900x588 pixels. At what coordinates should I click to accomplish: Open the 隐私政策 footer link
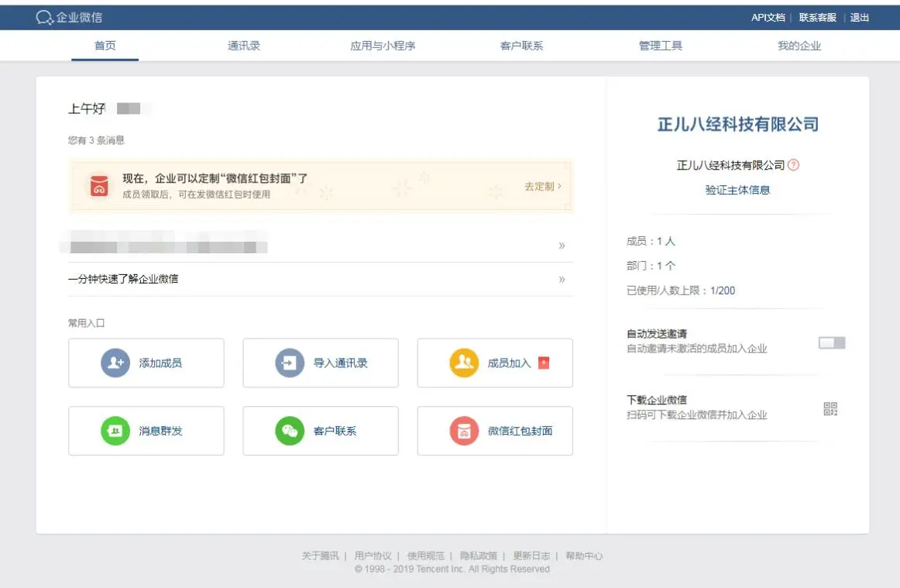(x=479, y=555)
